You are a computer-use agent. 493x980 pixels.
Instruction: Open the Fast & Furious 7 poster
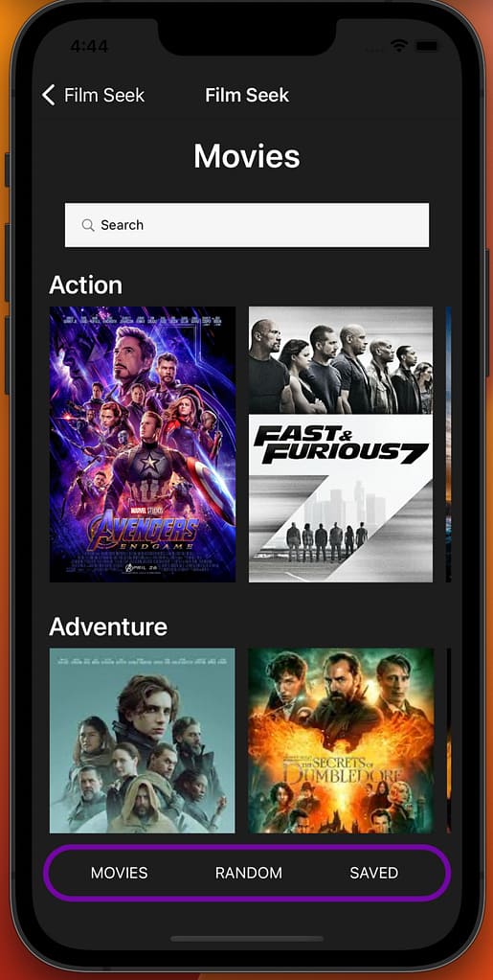[341, 444]
